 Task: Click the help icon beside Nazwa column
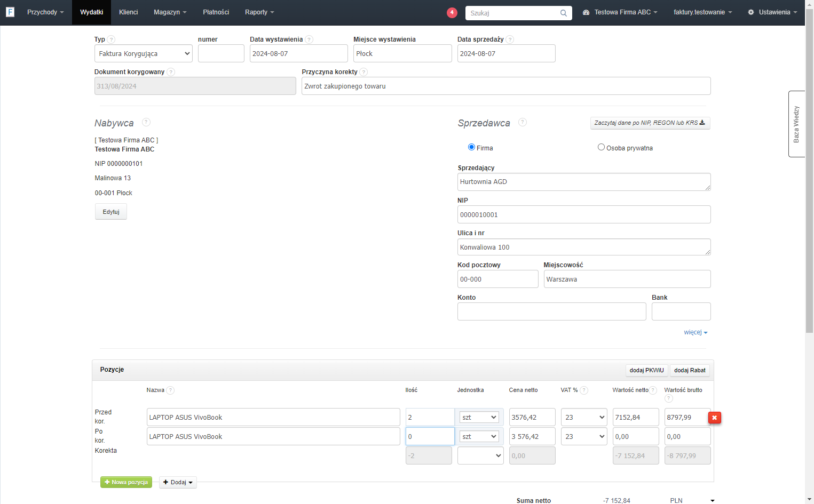(x=170, y=390)
